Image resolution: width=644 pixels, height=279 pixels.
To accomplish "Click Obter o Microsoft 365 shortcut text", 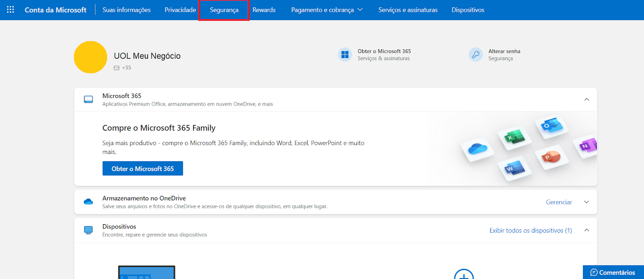I will [x=384, y=51].
